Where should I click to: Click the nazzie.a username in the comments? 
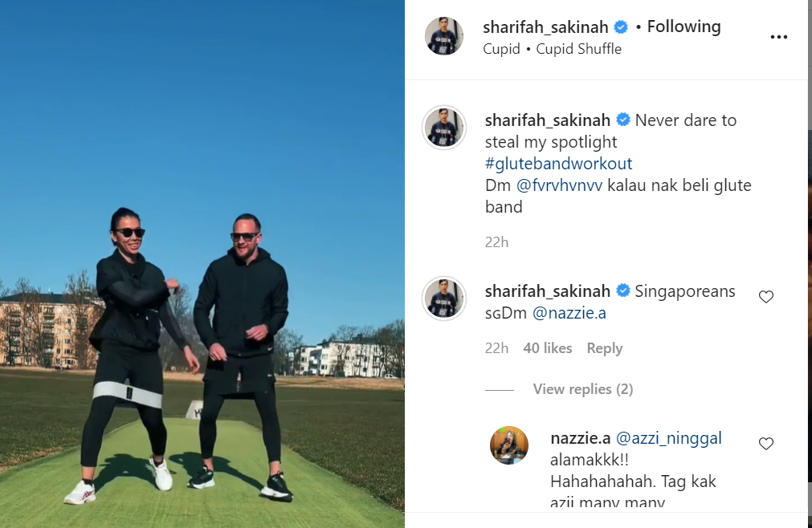tap(581, 438)
